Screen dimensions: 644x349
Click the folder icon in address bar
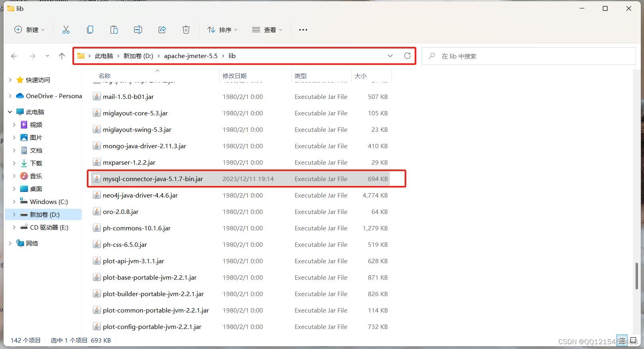[x=81, y=56]
